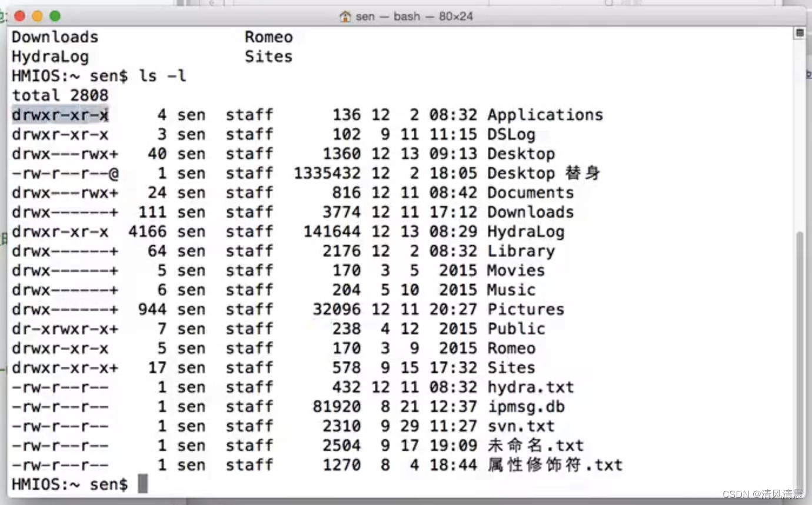Click the "Library" directory name
The height and width of the screenshot is (505, 812).
(x=521, y=251)
